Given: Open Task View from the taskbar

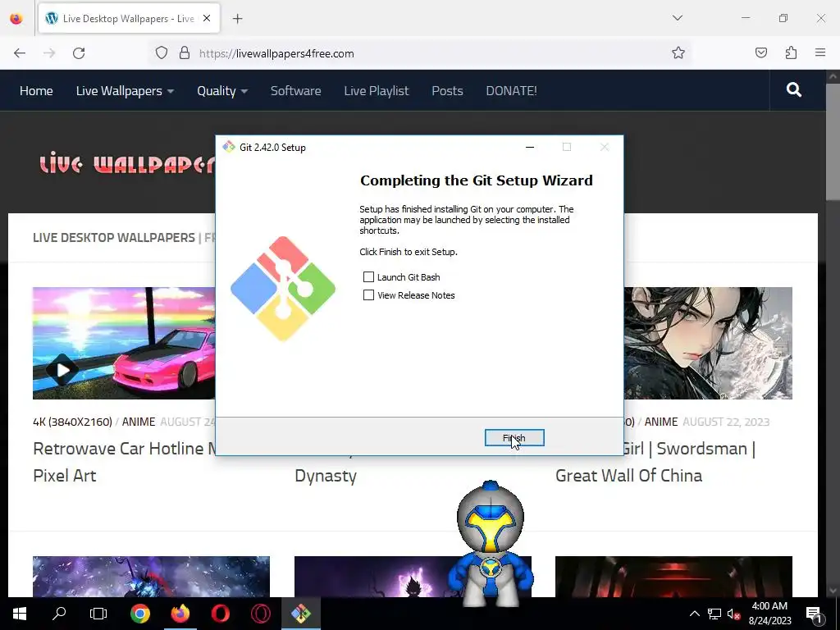Looking at the screenshot, I should pyautogui.click(x=98, y=614).
